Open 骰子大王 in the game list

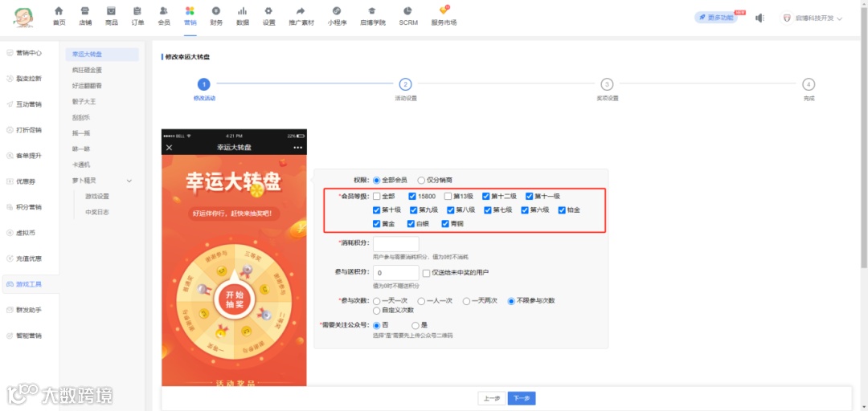point(84,102)
